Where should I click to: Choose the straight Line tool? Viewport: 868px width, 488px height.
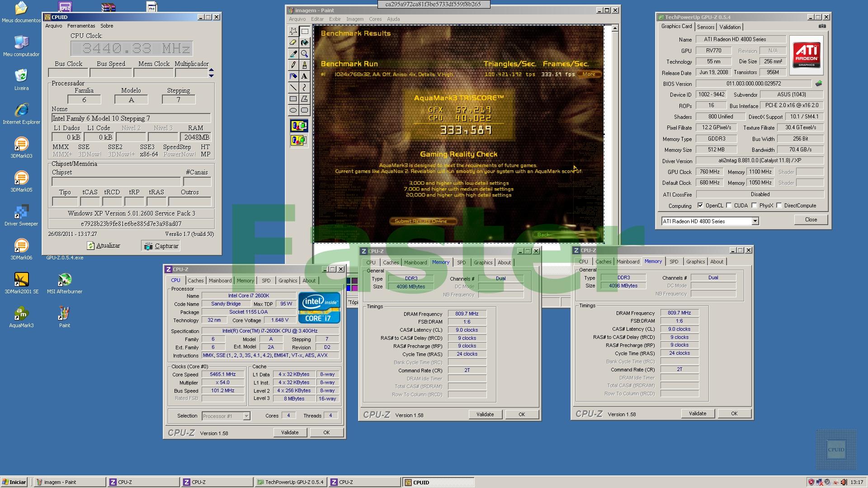[293, 88]
